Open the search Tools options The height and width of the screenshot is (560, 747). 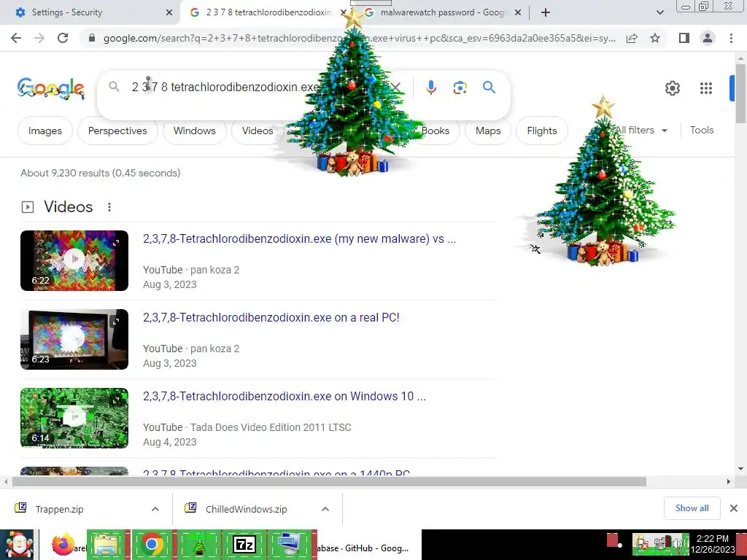coord(702,130)
